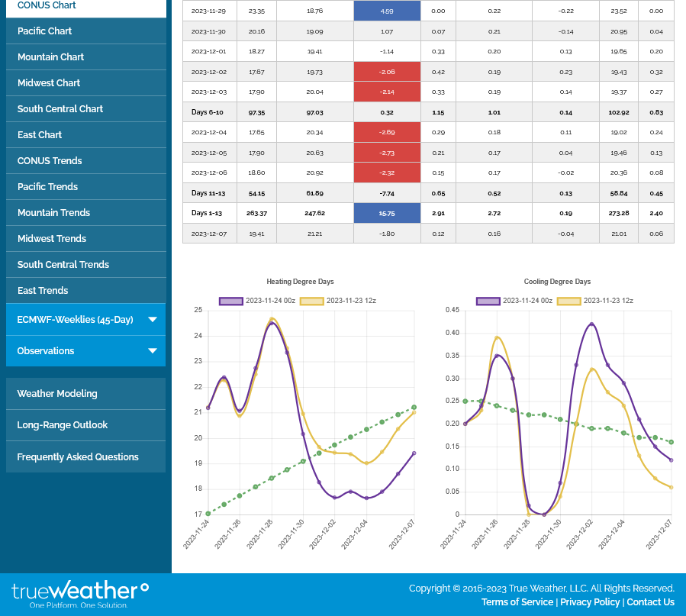The width and height of the screenshot is (686, 616).
Task: Expand the ECMWF-Weeklies (45-Day) dropdown arrow
Action: 153,320
